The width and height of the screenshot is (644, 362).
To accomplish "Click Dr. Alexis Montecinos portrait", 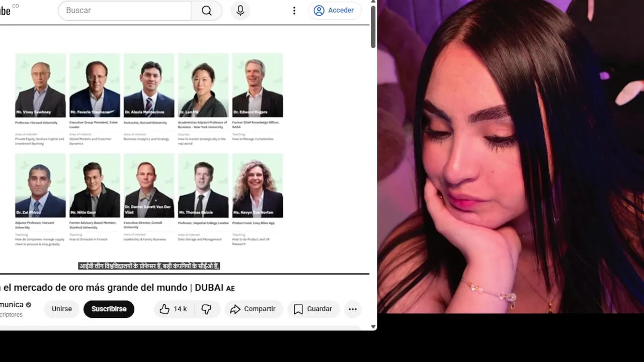I will (x=149, y=85).
